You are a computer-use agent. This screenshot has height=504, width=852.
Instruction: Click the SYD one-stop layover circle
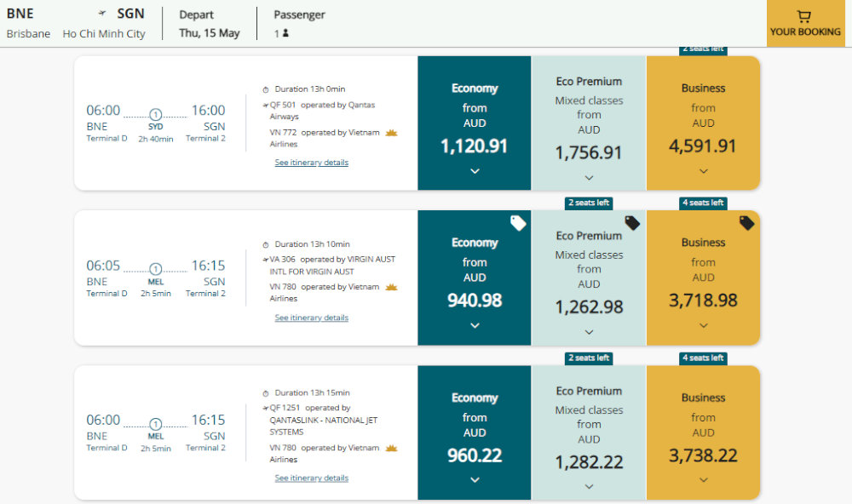(x=155, y=115)
